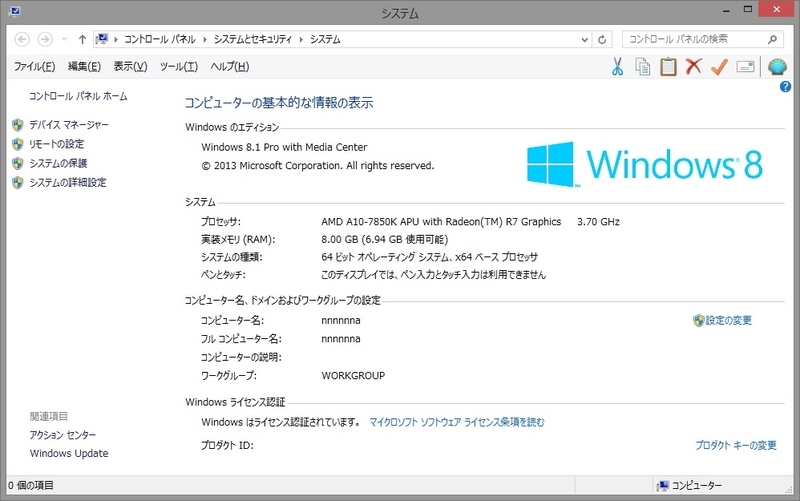800x501 pixels.
Task: Open コントロール パネル ホーム link
Action: 78,96
